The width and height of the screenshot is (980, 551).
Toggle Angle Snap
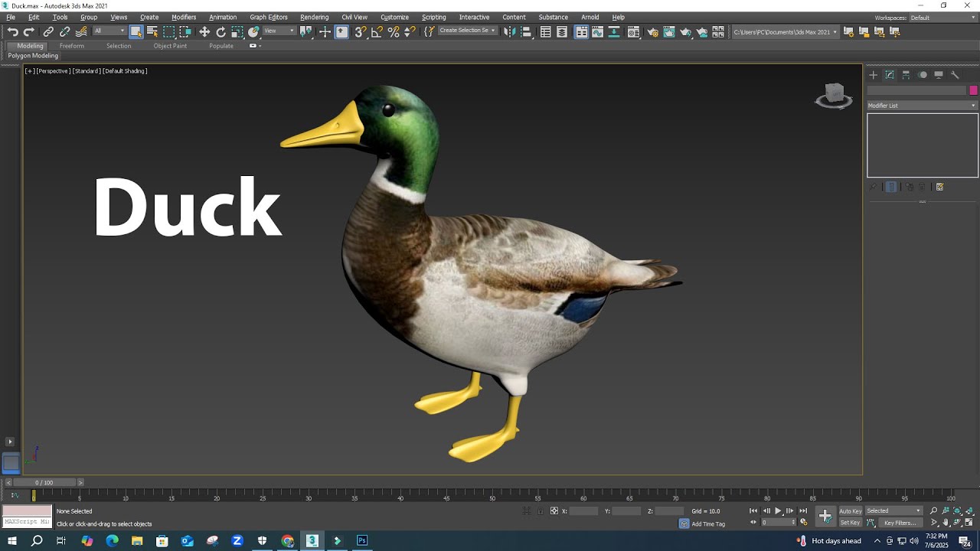point(377,31)
